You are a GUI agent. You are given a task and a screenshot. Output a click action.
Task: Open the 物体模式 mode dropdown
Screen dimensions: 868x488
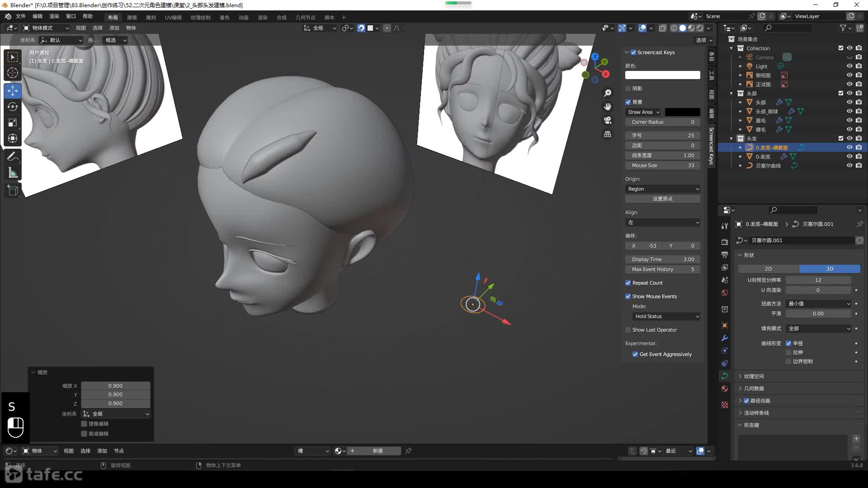pos(46,28)
